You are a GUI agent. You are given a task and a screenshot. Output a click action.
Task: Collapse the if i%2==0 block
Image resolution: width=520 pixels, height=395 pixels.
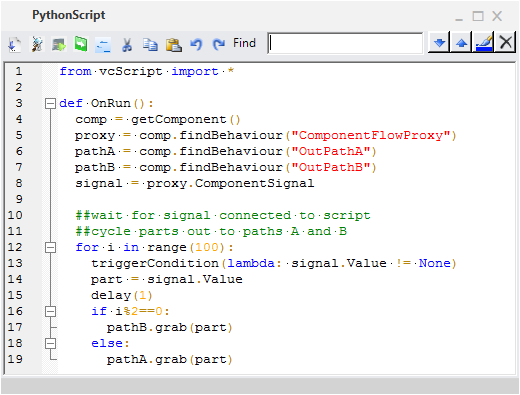coord(50,311)
